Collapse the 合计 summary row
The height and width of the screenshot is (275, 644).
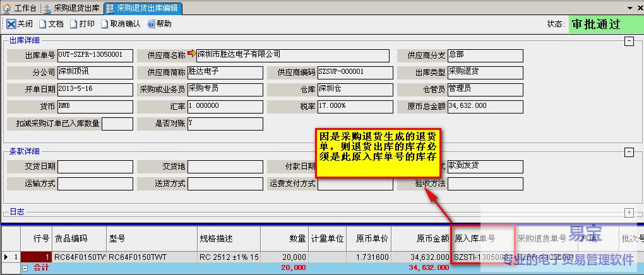point(25,268)
